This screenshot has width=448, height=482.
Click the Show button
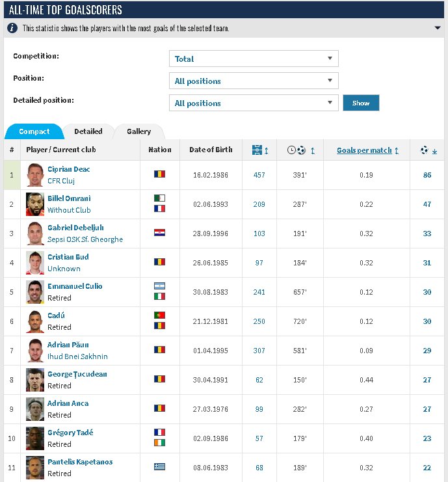(x=361, y=103)
